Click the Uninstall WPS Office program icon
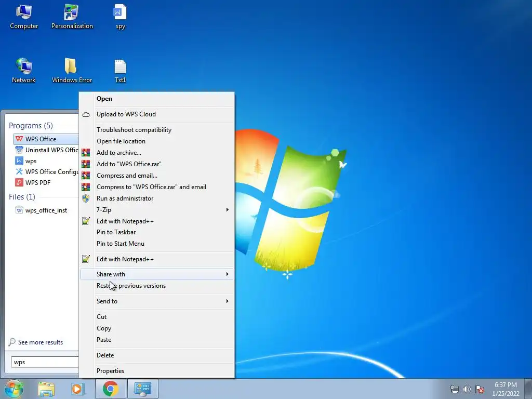The width and height of the screenshot is (532, 399). click(x=19, y=150)
